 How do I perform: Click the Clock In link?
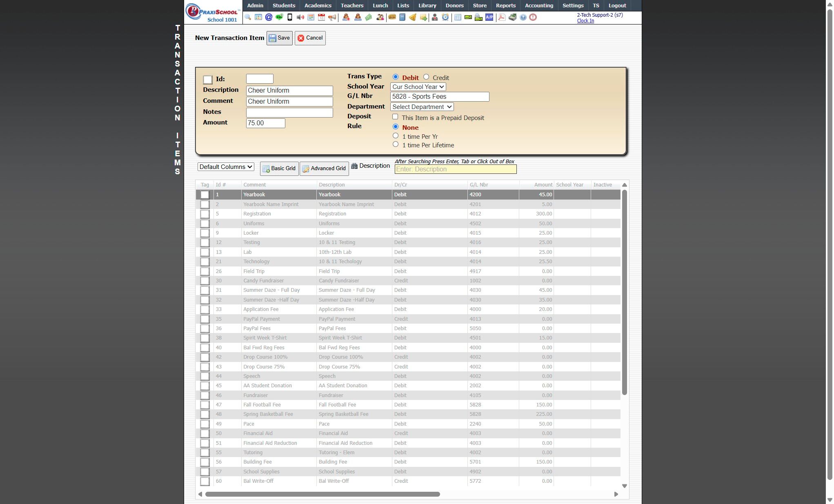585,21
